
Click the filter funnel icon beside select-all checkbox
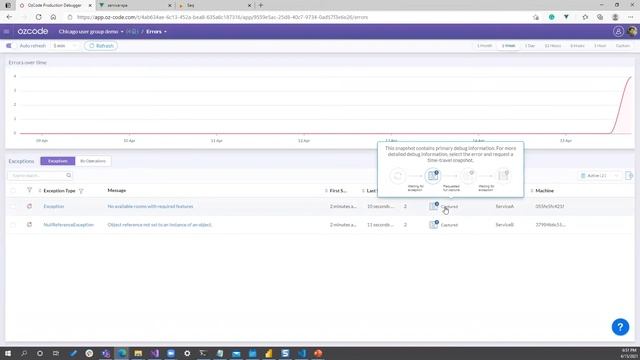coord(29,190)
